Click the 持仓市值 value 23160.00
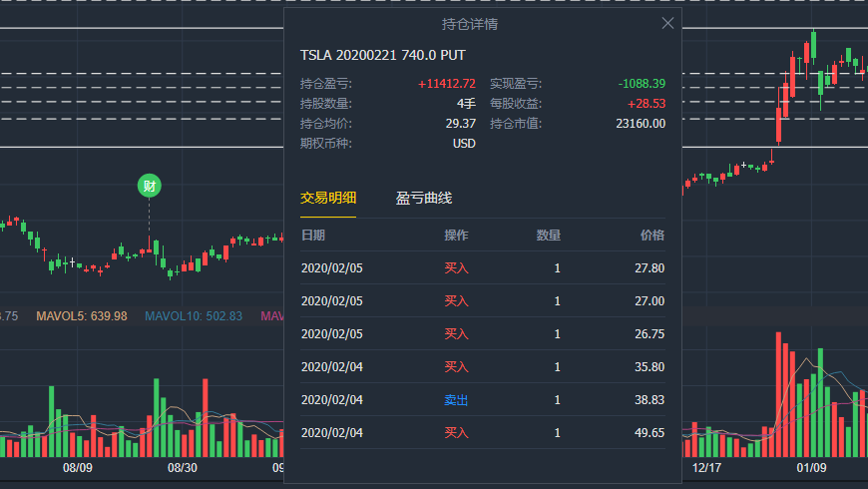This screenshot has width=868, height=489. 641,124
